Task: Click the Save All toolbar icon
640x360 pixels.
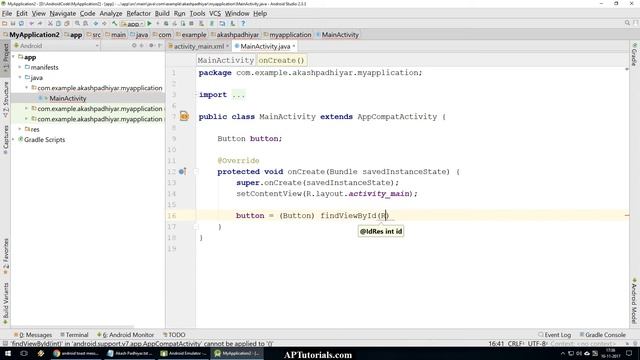Action: pyautogui.click(x=13, y=24)
